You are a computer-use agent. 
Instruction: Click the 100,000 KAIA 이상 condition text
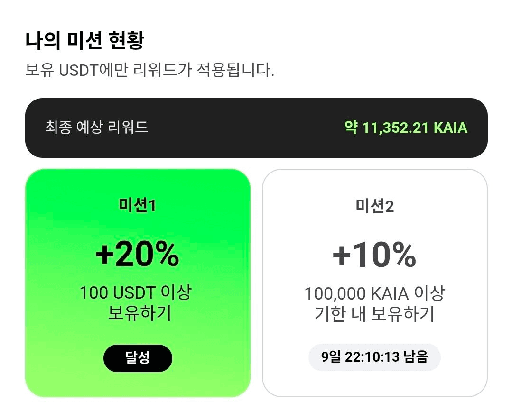click(x=374, y=293)
